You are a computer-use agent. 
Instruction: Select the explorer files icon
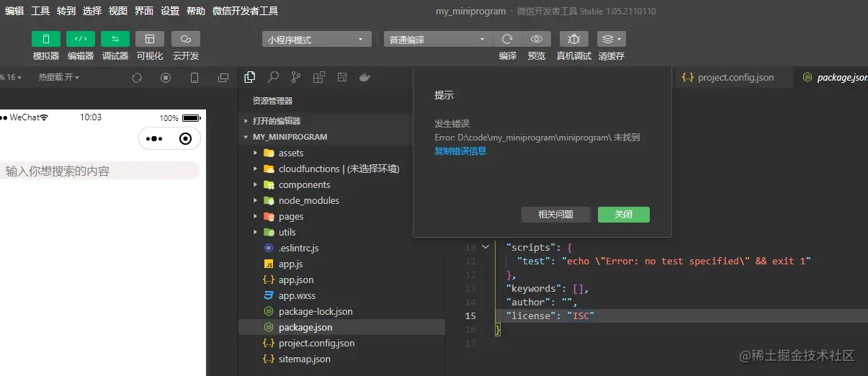[250, 77]
